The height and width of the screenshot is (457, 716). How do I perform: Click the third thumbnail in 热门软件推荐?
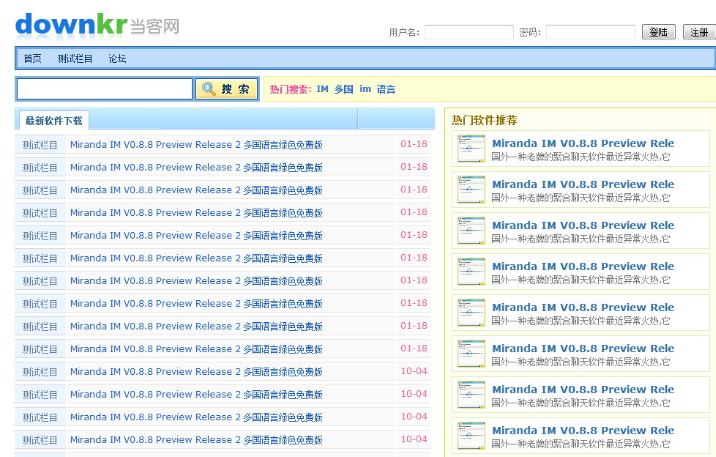[471, 231]
